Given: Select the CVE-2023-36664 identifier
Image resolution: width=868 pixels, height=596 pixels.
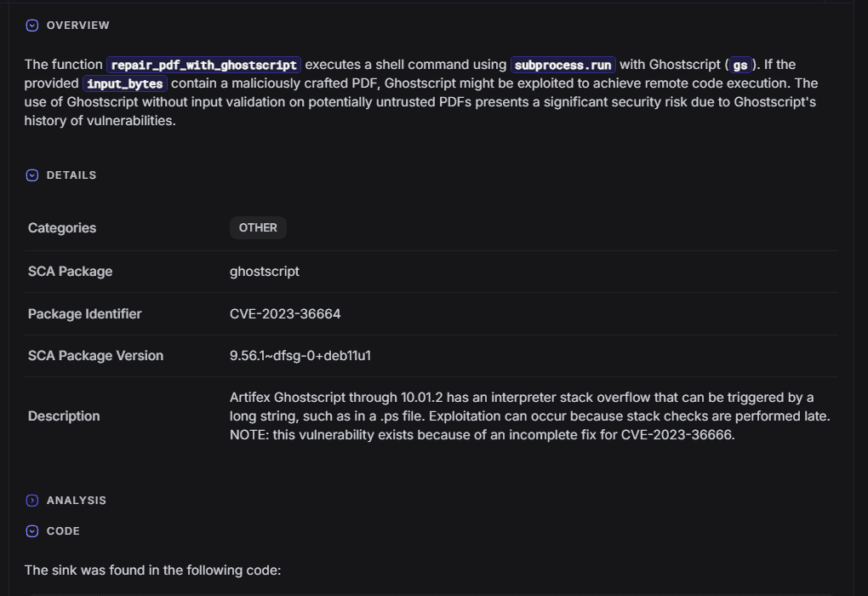Looking at the screenshot, I should pyautogui.click(x=285, y=314).
